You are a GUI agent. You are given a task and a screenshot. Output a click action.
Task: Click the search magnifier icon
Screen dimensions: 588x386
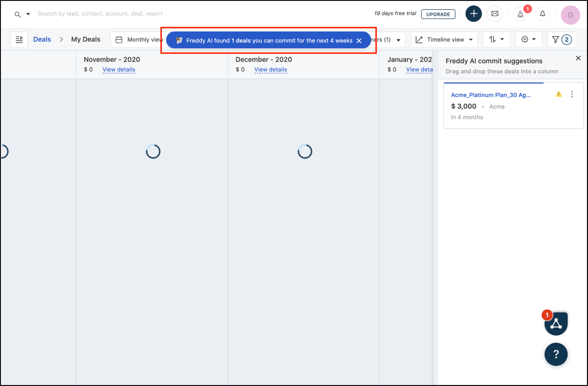18,14
